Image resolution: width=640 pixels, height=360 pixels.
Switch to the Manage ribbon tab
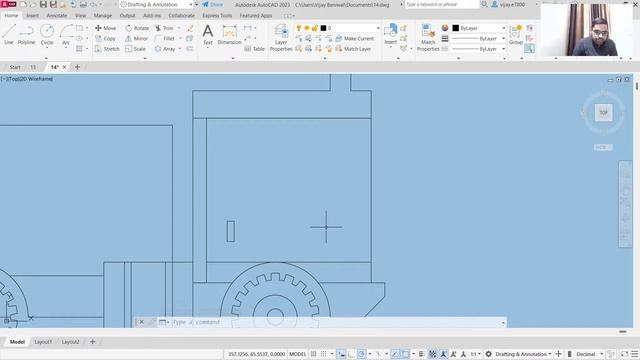coord(103,16)
